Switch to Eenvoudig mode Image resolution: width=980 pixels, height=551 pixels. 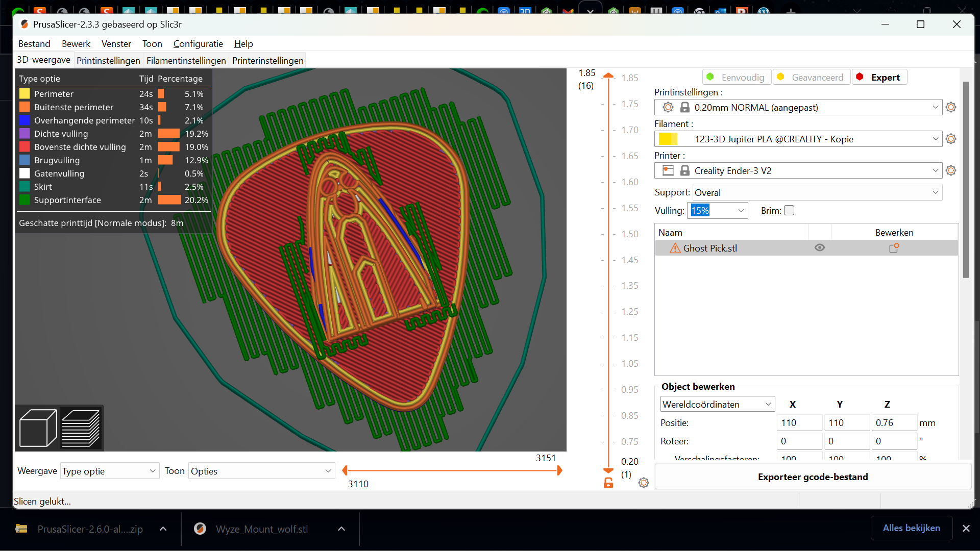(737, 77)
